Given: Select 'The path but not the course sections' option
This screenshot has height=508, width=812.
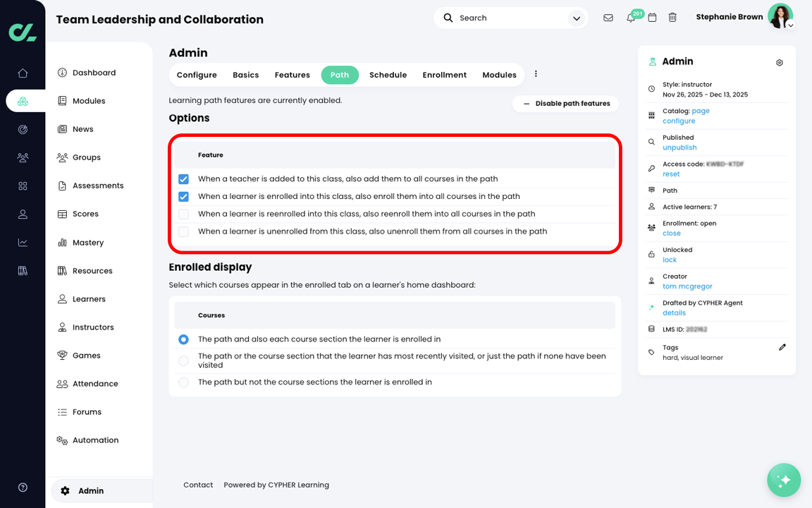Looking at the screenshot, I should pos(183,382).
